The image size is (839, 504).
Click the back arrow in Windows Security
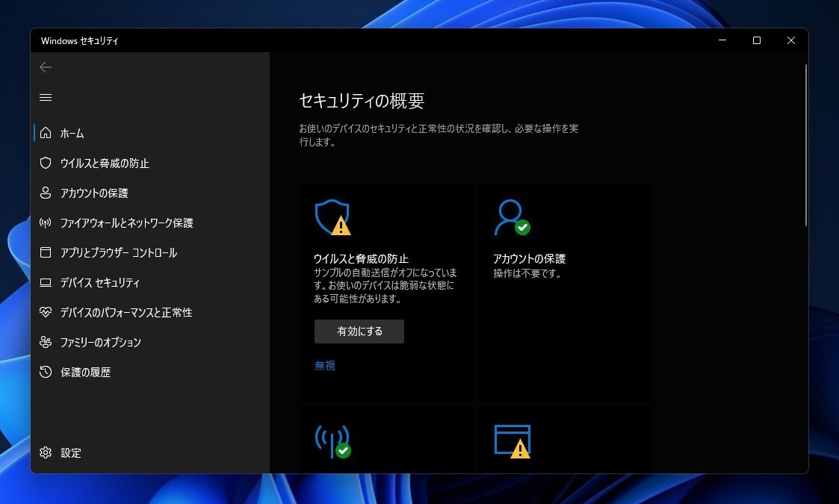pos(46,67)
